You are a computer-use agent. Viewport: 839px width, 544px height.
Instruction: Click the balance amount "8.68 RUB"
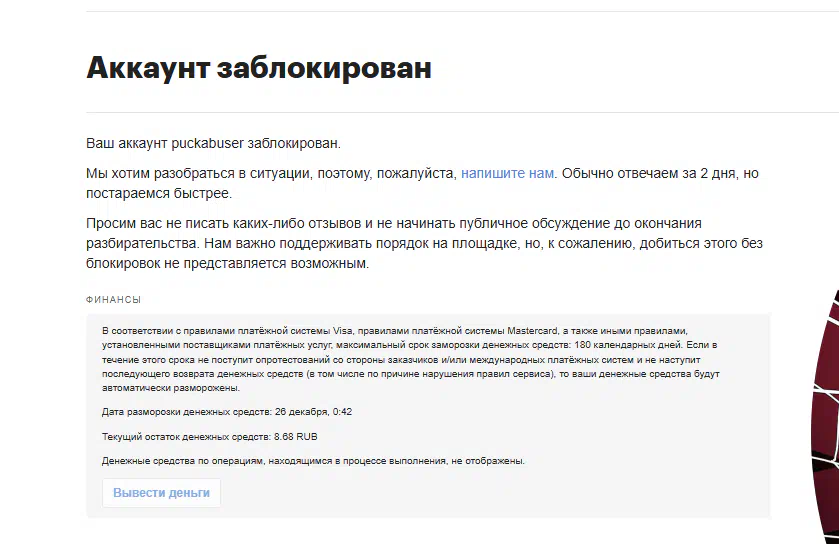(x=296, y=437)
